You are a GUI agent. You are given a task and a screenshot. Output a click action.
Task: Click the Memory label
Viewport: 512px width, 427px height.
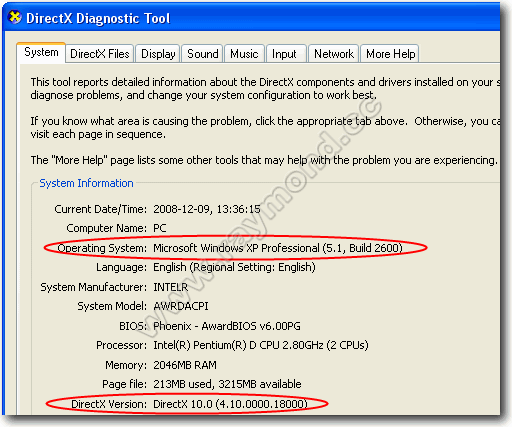pos(126,365)
